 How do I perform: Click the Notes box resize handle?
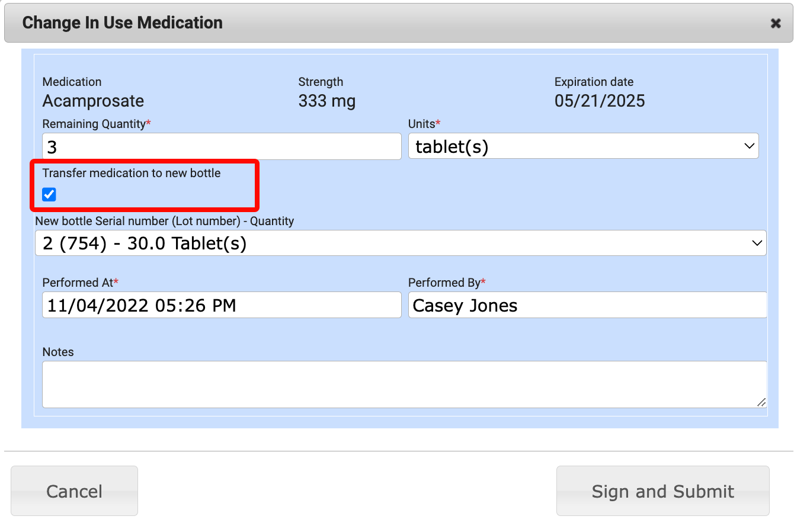761,402
